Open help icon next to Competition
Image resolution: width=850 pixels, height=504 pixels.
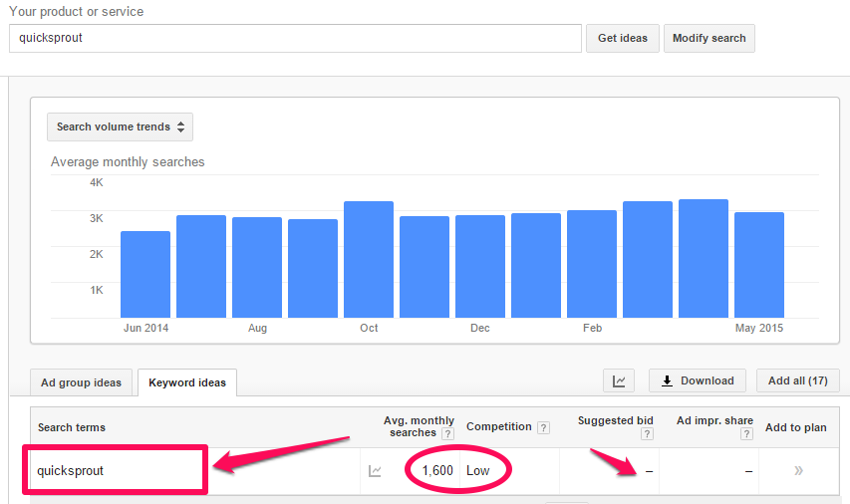coord(543,427)
